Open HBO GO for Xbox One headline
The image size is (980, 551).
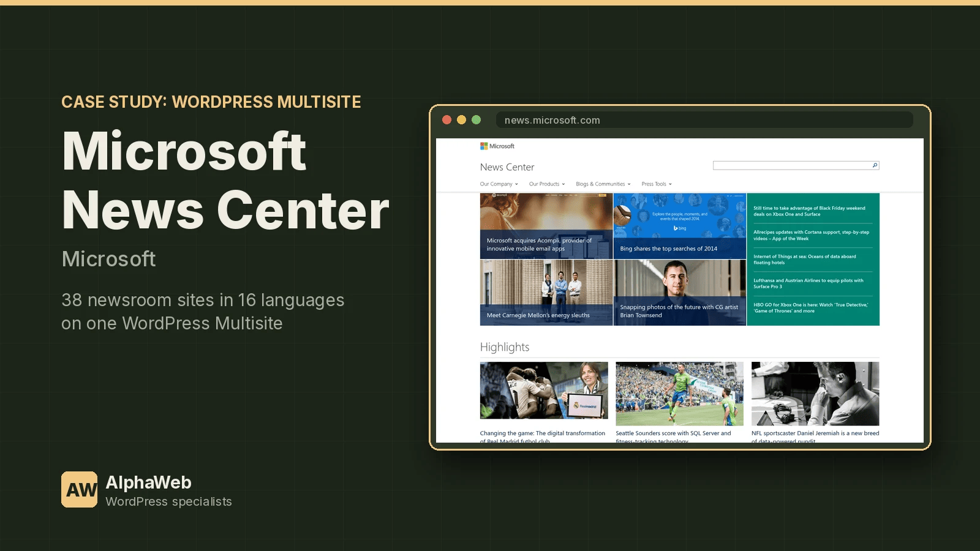[811, 308]
